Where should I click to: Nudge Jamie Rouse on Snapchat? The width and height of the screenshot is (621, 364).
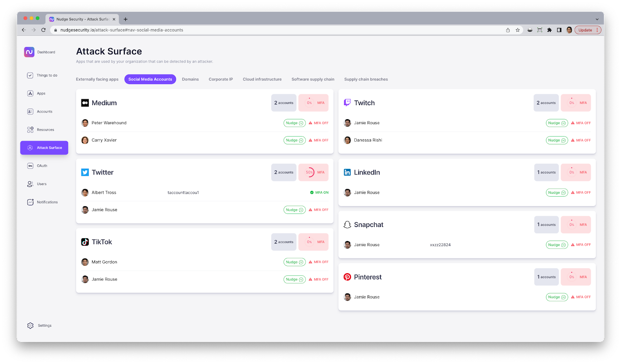coord(557,245)
